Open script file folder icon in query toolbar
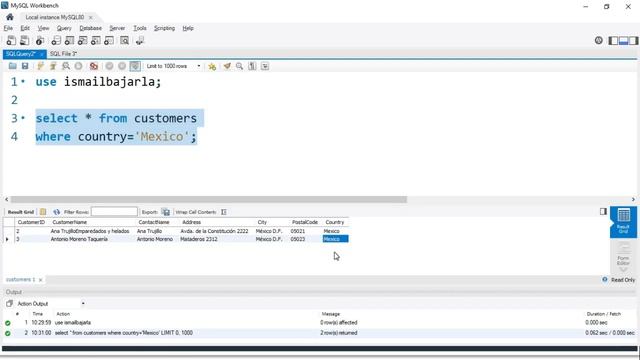Viewport: 640px width, 360px height. tap(13, 66)
